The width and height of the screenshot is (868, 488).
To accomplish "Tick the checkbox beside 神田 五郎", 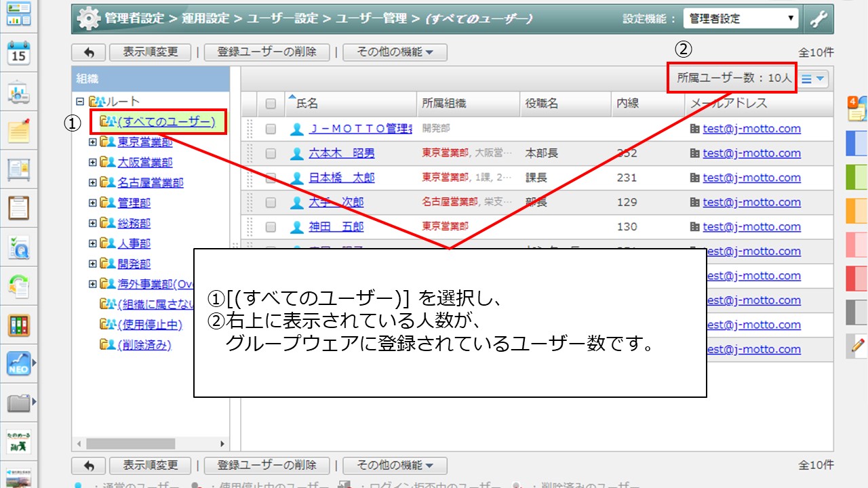I will pyautogui.click(x=271, y=227).
